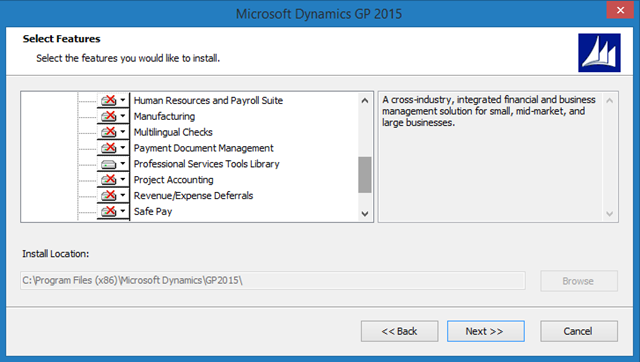Click the feature description text
Screen dimensions: 640x362
click(489, 111)
